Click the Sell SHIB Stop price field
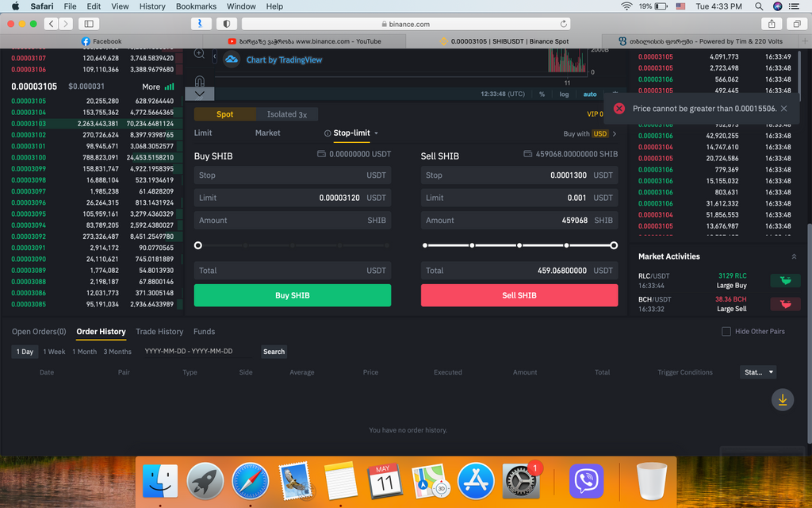Viewport: 812px width, 508px height. [519, 175]
